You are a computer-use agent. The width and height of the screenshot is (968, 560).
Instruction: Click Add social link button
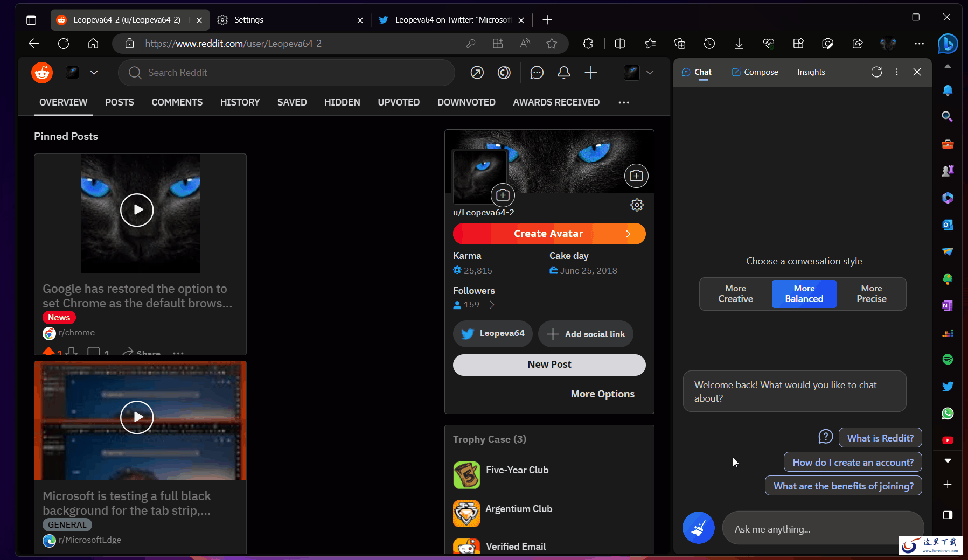pyautogui.click(x=586, y=334)
